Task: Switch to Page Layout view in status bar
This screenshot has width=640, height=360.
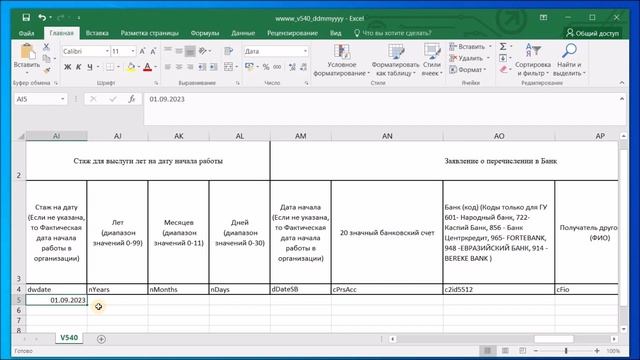Action: tap(505, 351)
